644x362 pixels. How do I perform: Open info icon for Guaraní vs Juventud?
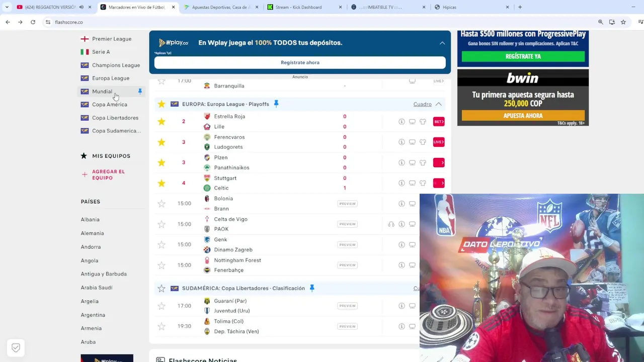click(x=401, y=306)
